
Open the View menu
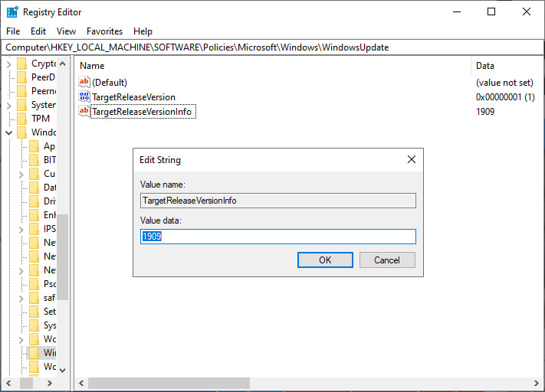[66, 31]
